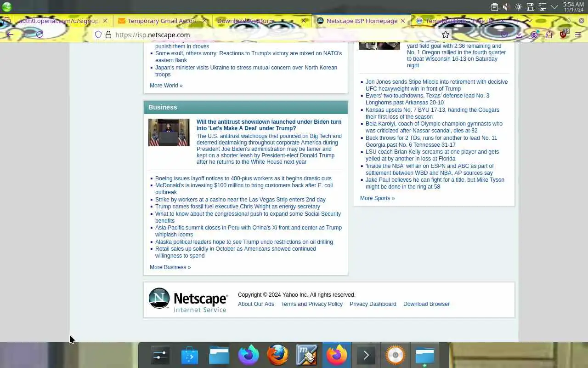Open the removable storage tray icon
Viewport: 588px width, 368px height.
coord(531,7)
